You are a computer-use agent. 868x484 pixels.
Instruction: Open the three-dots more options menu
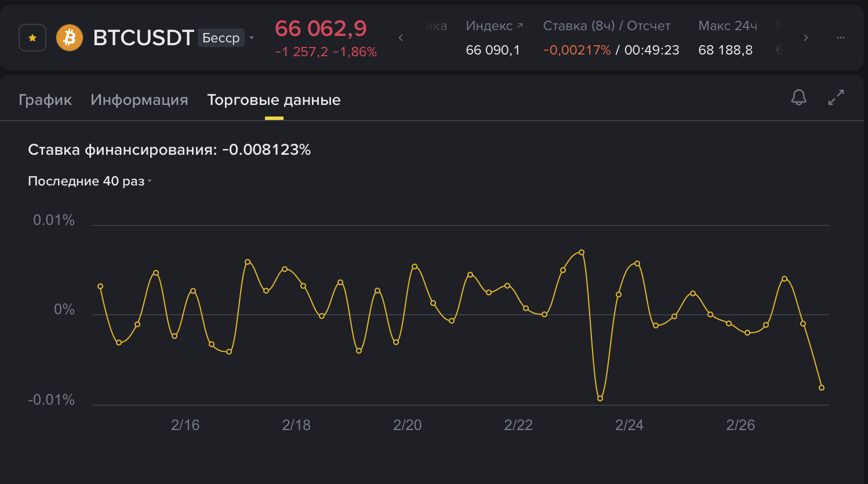coord(840,38)
